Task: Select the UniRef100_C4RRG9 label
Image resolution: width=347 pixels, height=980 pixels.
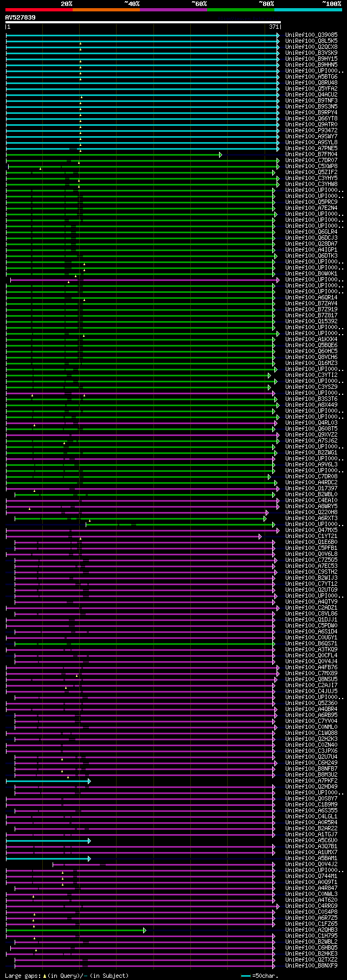Action: point(311,906)
